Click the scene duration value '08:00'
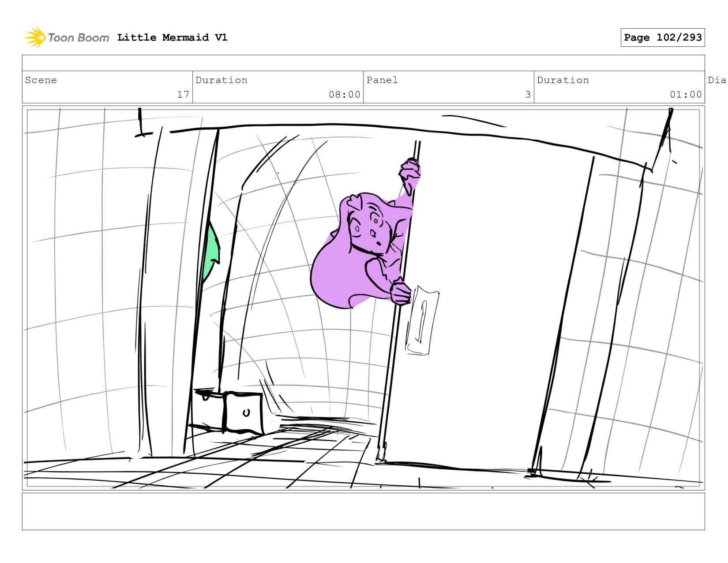The height and width of the screenshot is (563, 728). click(x=344, y=94)
